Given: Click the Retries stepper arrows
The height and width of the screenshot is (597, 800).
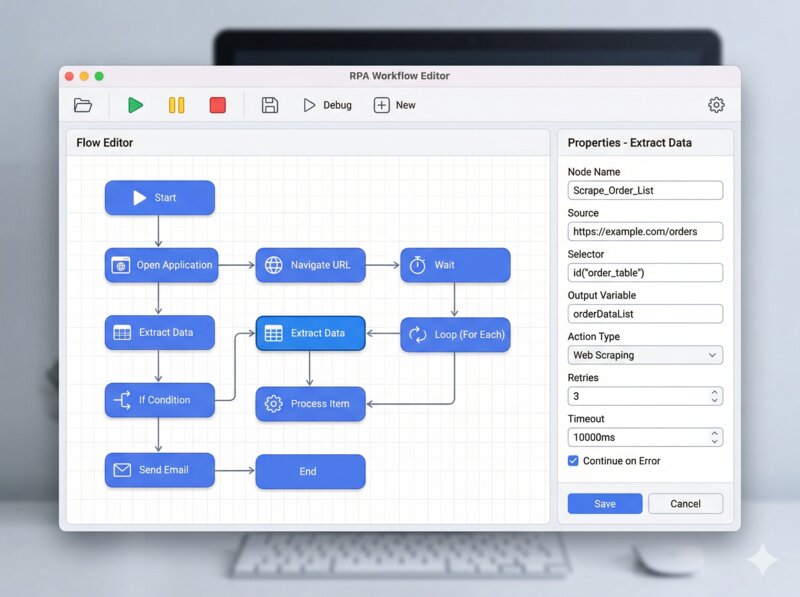Looking at the screenshot, I should (714, 396).
